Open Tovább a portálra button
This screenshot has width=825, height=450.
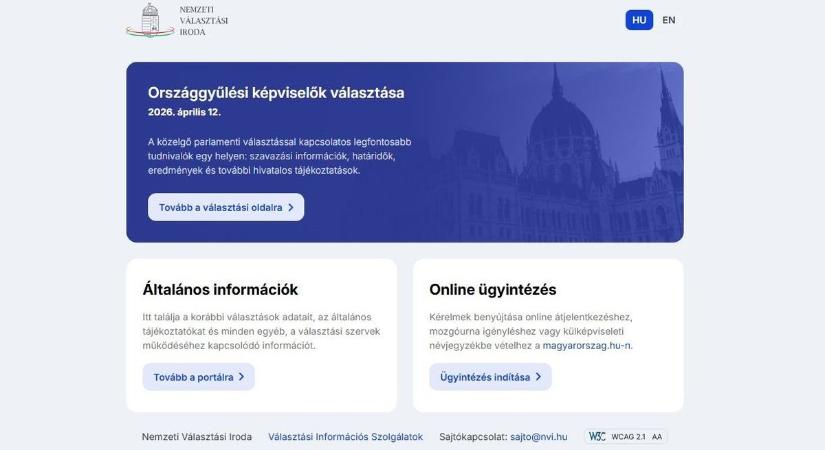click(198, 377)
